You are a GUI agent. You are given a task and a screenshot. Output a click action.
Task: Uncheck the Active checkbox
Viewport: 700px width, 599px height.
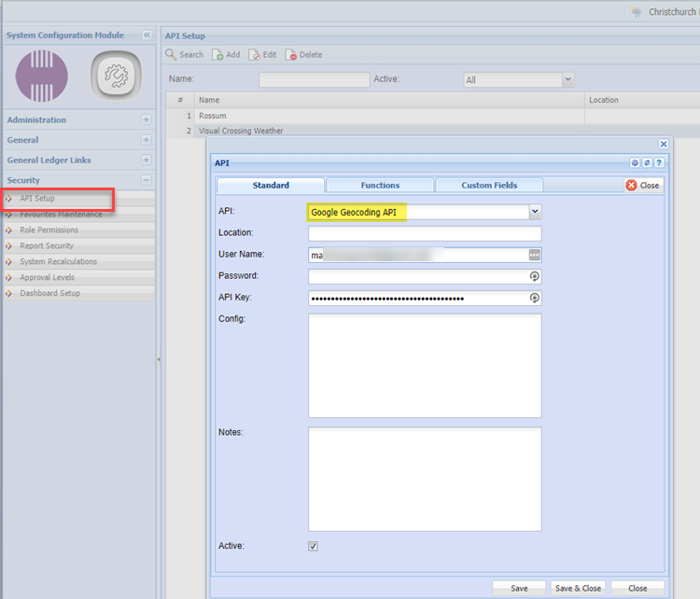[314, 546]
